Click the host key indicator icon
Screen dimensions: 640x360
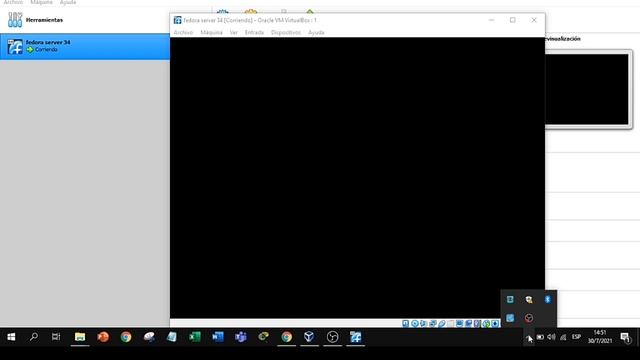[495, 324]
